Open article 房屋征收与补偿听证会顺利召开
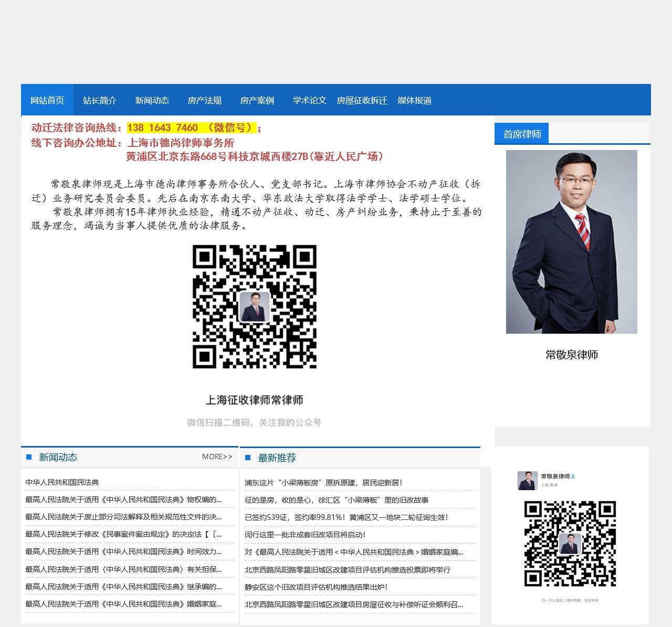The image size is (672, 627). pyautogui.click(x=354, y=604)
